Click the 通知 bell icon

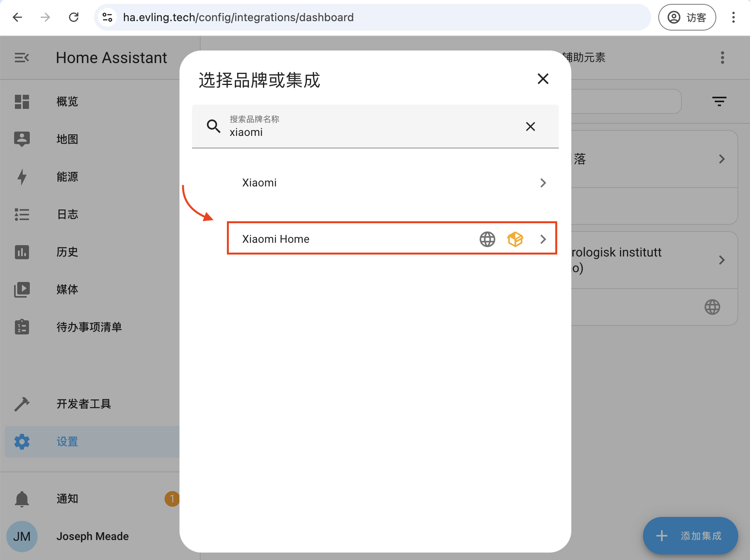[22, 499]
